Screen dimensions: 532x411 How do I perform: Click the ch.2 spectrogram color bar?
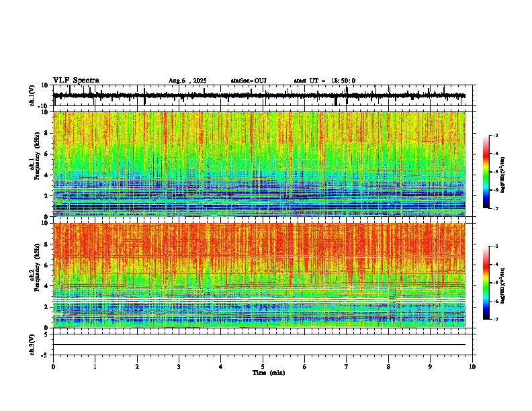click(486, 283)
